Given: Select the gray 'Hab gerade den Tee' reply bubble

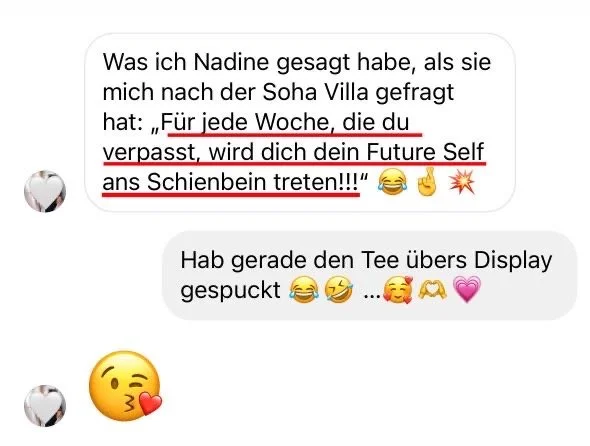Looking at the screenshot, I should 370,276.
